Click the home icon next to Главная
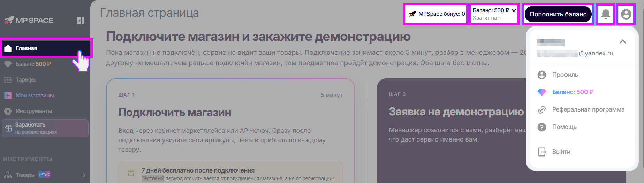The image size is (644, 183). (x=8, y=48)
